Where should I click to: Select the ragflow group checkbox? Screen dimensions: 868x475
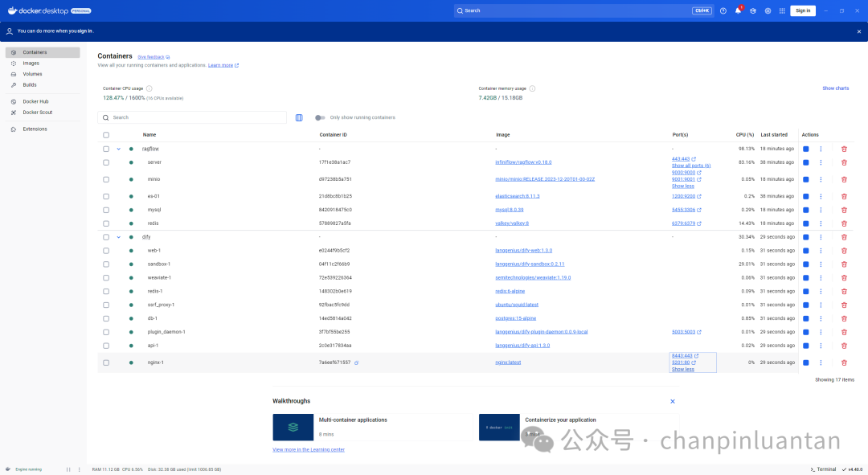click(x=106, y=149)
